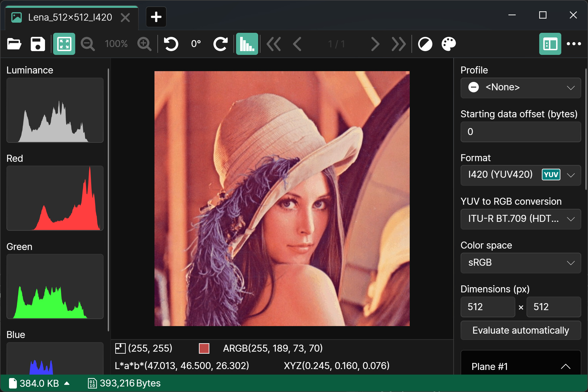Image resolution: width=588 pixels, height=392 pixels.
Task: Open the color palette adjustment icon
Action: point(449,44)
